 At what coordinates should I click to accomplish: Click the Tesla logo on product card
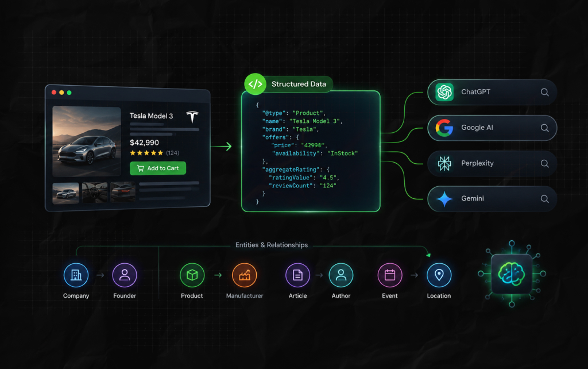(192, 117)
